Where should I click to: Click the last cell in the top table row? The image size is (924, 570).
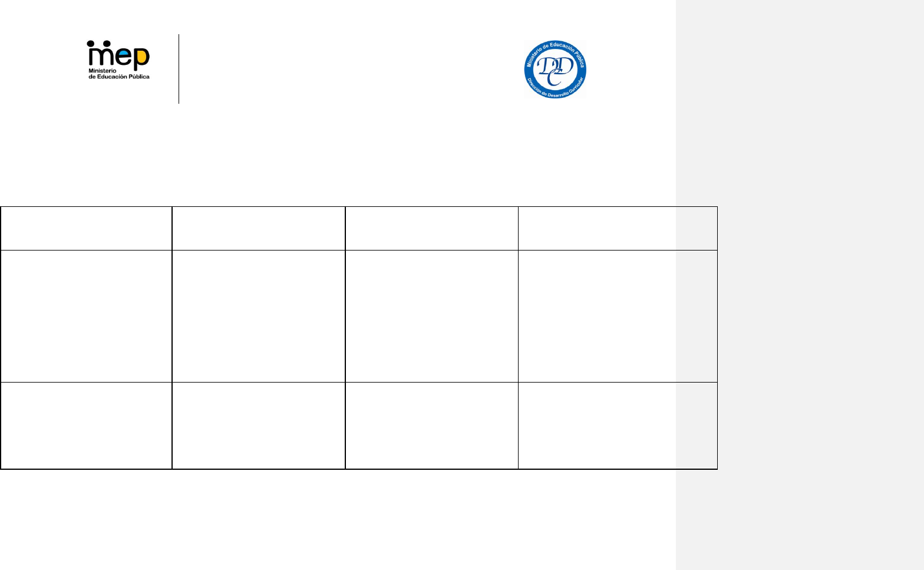click(x=617, y=228)
